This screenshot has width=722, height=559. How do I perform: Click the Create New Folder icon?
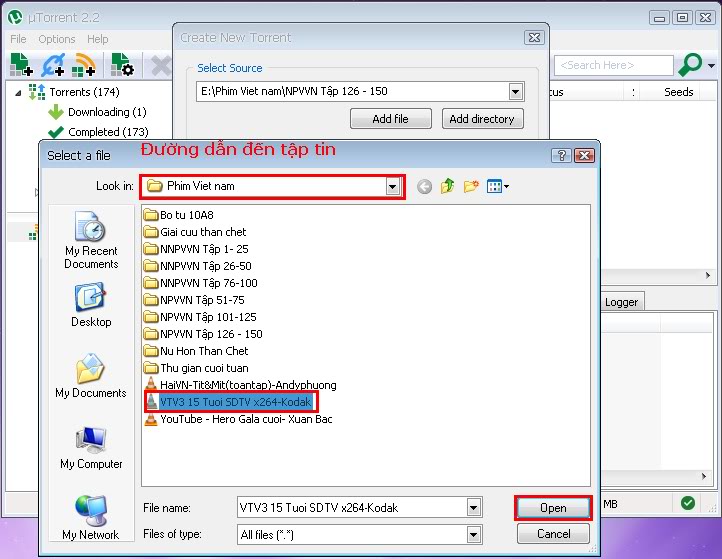point(471,186)
